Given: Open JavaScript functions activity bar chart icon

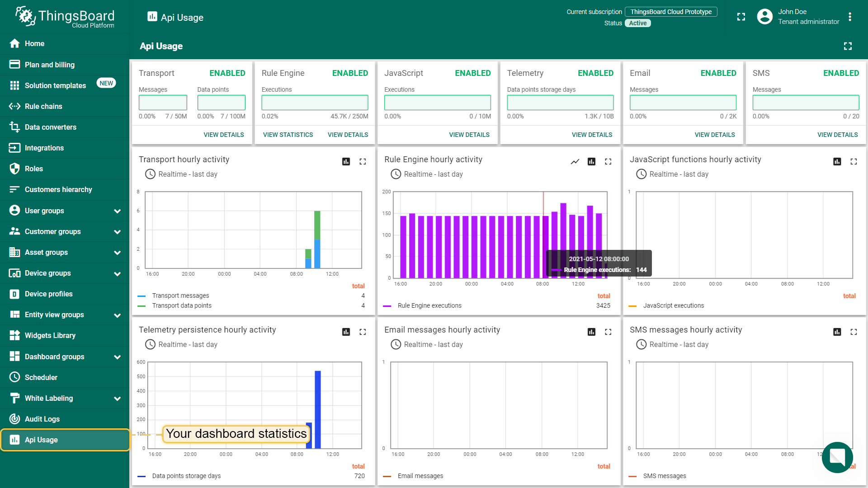Looking at the screenshot, I should point(837,161).
